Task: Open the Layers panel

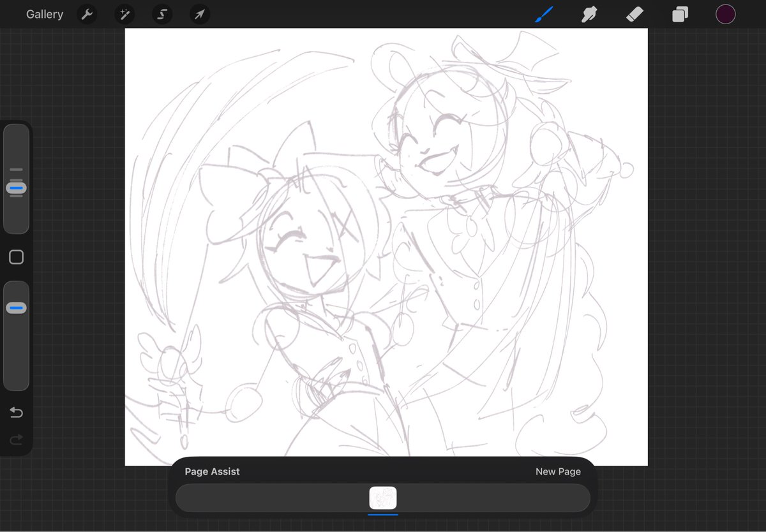Action: (680, 14)
